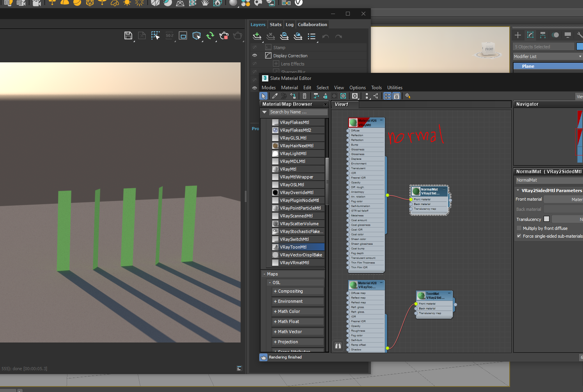
Task: Toggle Lens Effects layer visibility
Action: (255, 64)
